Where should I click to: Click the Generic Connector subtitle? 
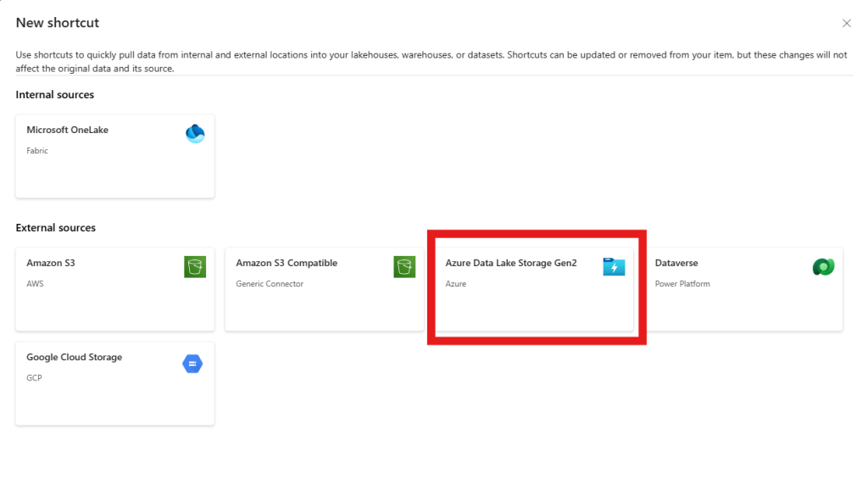pos(270,284)
